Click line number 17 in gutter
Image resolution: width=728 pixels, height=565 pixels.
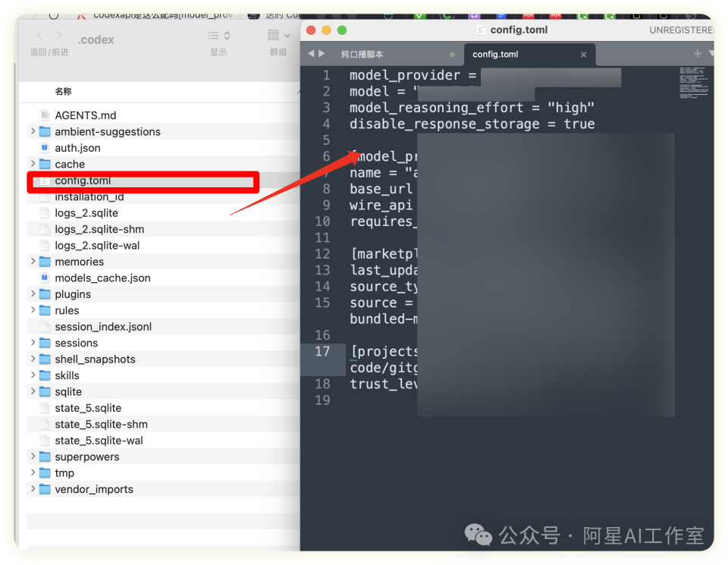click(x=323, y=351)
